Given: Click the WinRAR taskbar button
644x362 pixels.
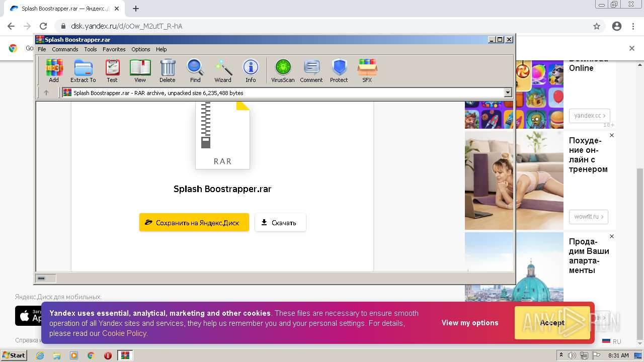Looking at the screenshot, I should [125, 355].
